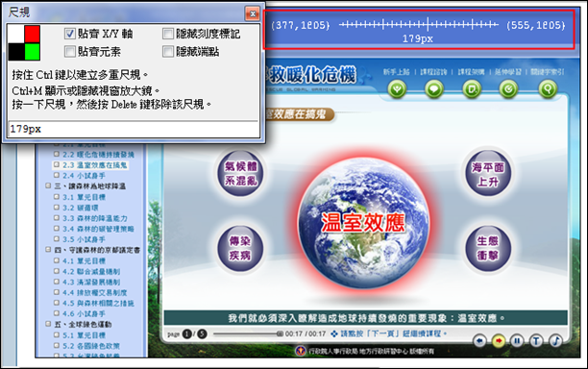Toggle the 貼齊 X/Y 軸 checkbox

pos(70,34)
